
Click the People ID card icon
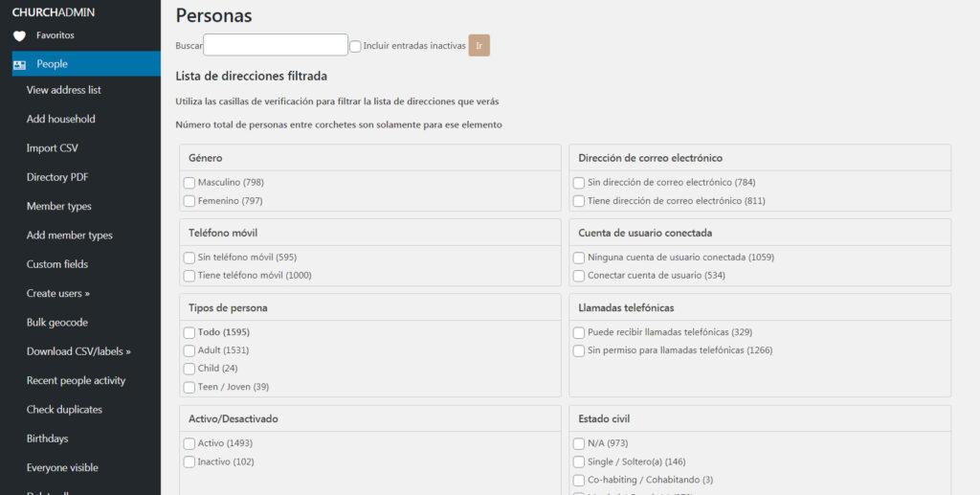pyautogui.click(x=19, y=64)
